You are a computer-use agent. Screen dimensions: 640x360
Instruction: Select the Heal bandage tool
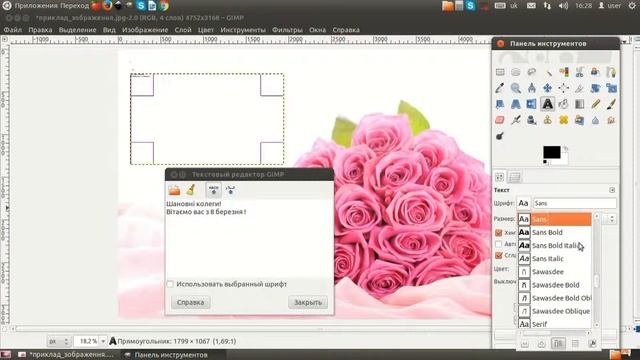564,120
